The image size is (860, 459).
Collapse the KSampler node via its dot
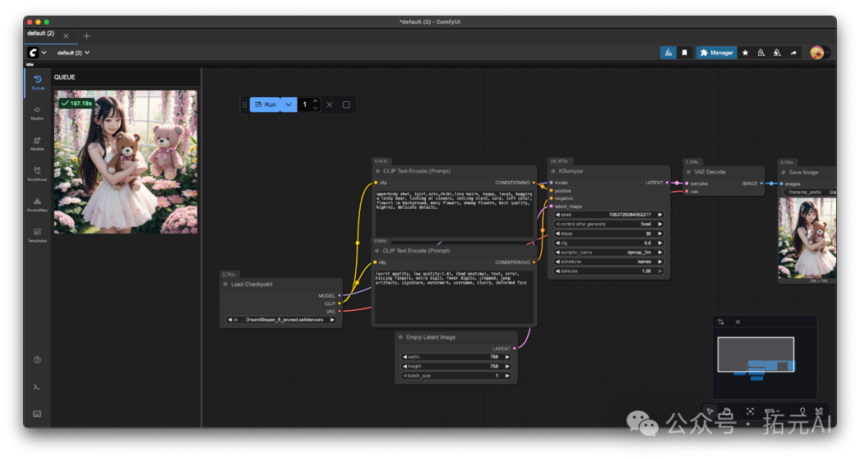(x=553, y=171)
